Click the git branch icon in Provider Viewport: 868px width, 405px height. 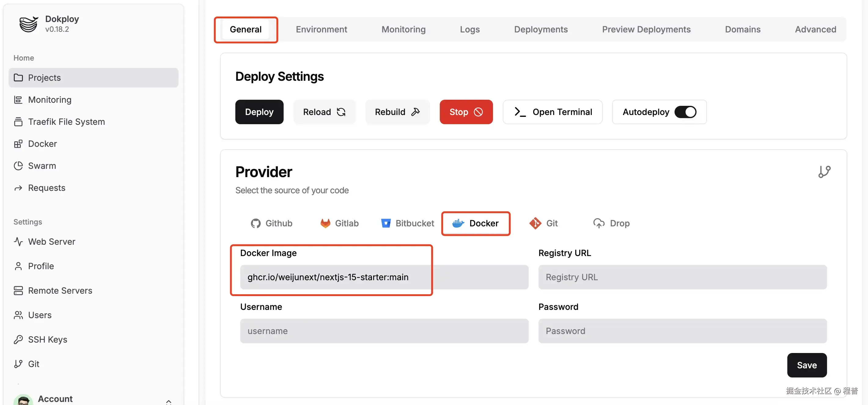coord(824,172)
